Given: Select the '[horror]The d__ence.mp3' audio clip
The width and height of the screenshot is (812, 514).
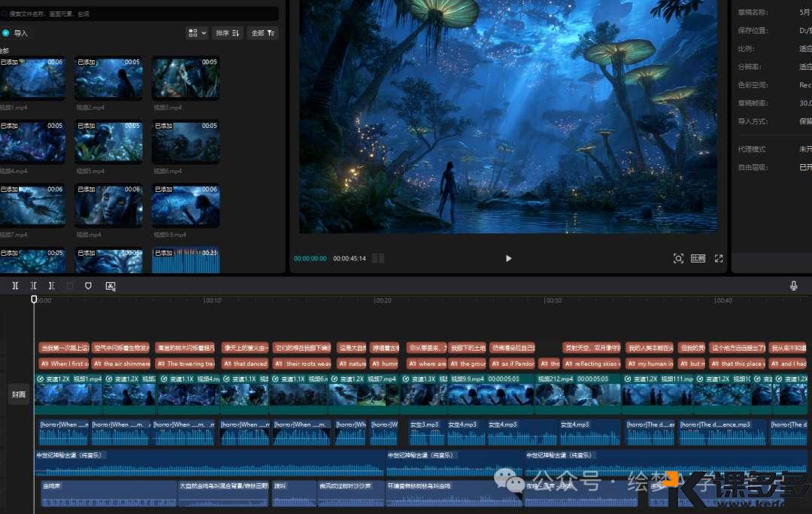Looking at the screenshot, I should (723, 433).
